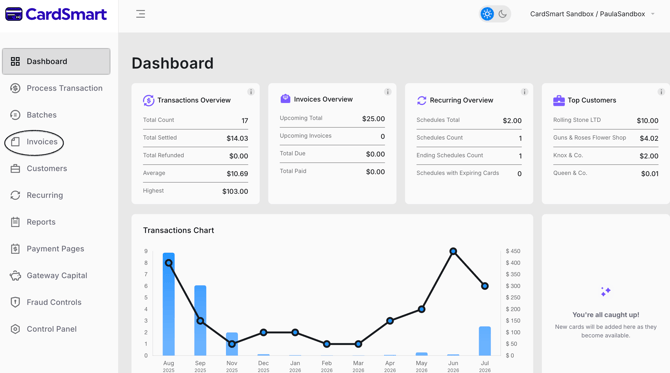Image resolution: width=670 pixels, height=373 pixels.
Task: Click Schedules Total amount $2.00
Action: click(512, 121)
